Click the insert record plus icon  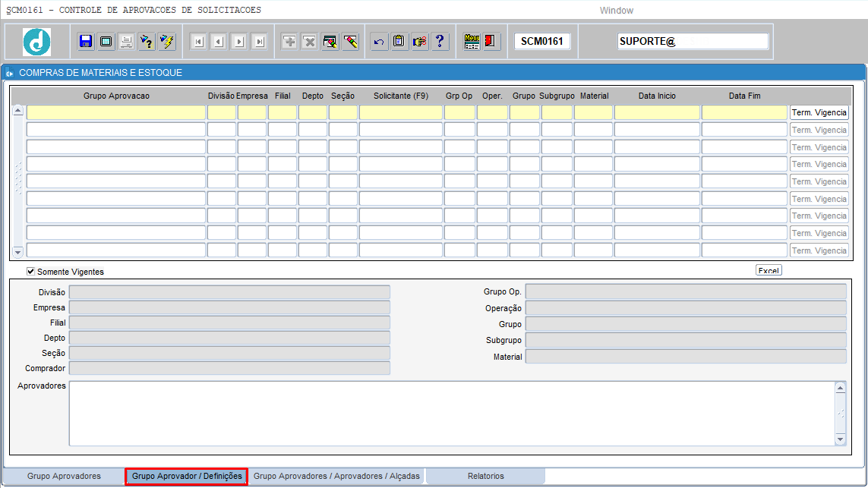(289, 42)
